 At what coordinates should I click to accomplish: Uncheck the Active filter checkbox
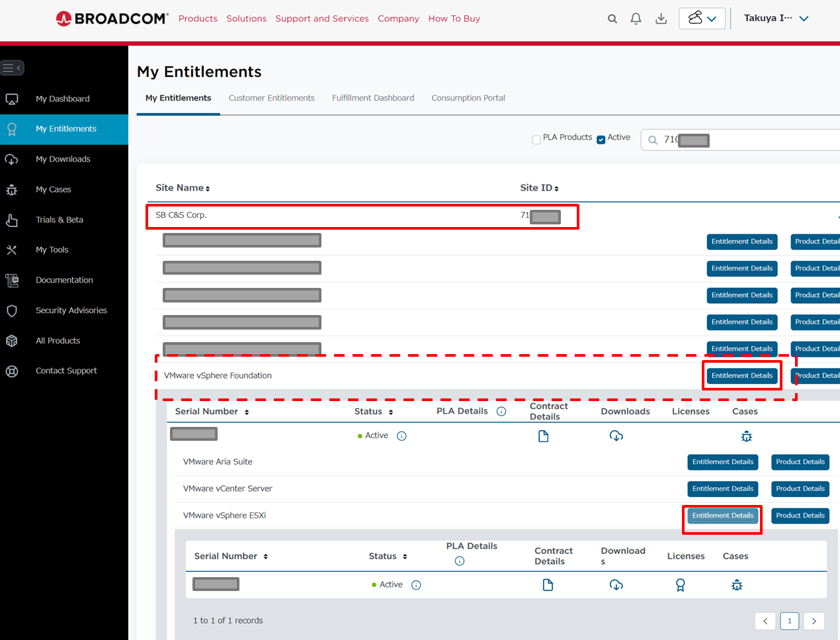click(x=601, y=140)
